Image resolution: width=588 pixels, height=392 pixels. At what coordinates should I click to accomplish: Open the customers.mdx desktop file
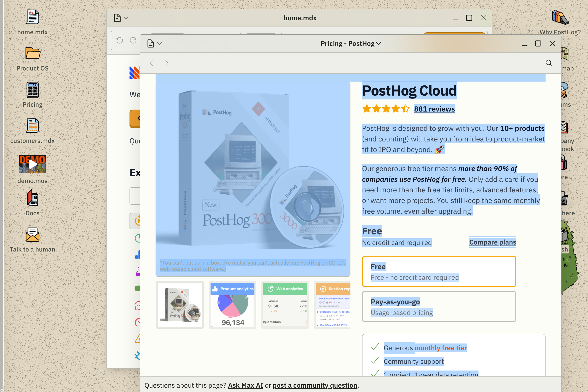point(33,126)
